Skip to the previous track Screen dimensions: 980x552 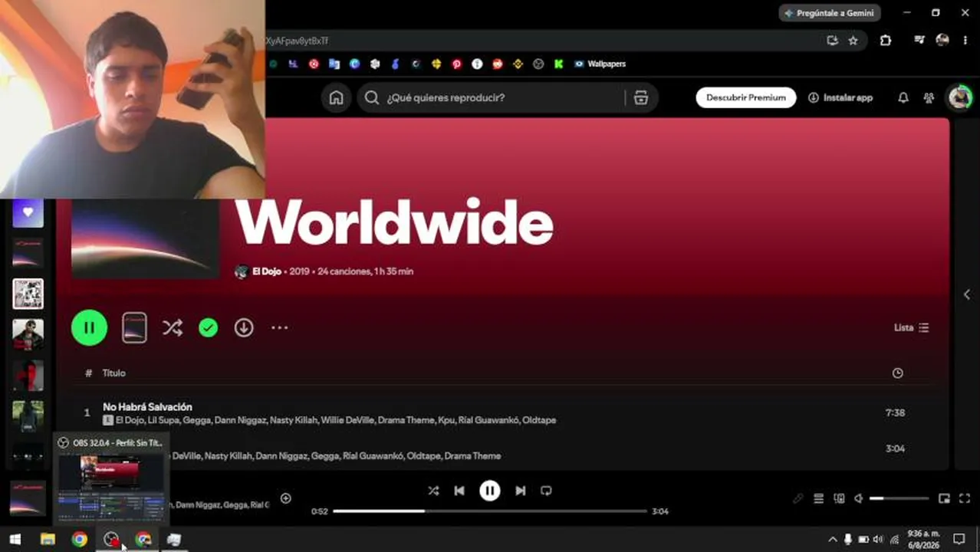459,491
